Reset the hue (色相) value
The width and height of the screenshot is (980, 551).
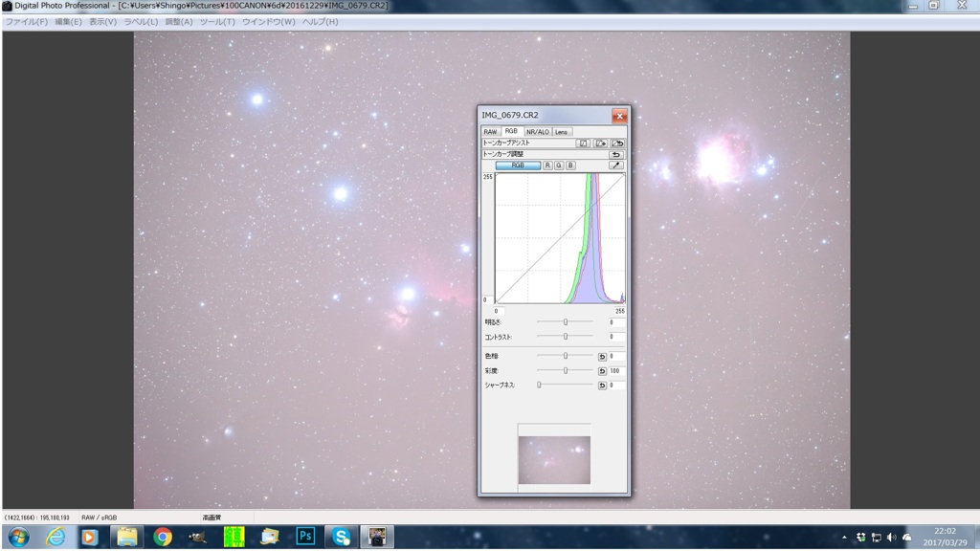point(602,357)
